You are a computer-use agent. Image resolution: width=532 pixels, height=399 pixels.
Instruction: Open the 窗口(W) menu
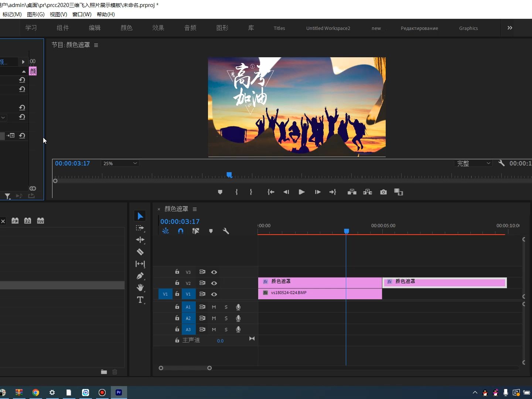(82, 14)
